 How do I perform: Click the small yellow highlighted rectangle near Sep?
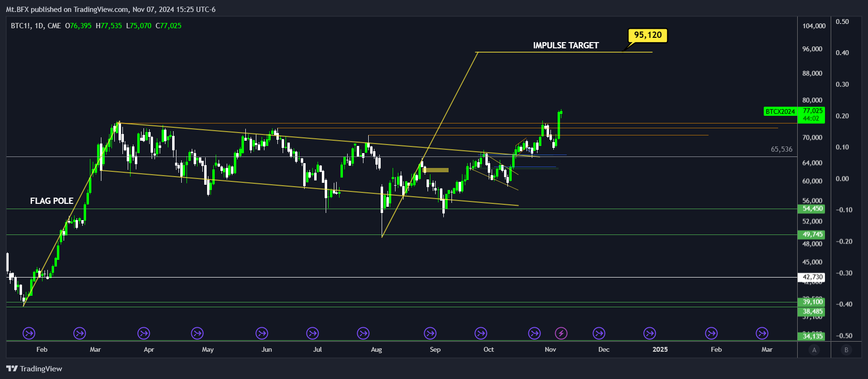[436, 170]
